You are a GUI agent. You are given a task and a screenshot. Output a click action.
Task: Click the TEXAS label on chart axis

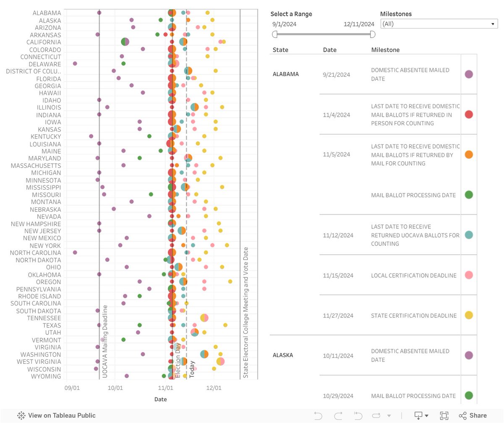52,325
